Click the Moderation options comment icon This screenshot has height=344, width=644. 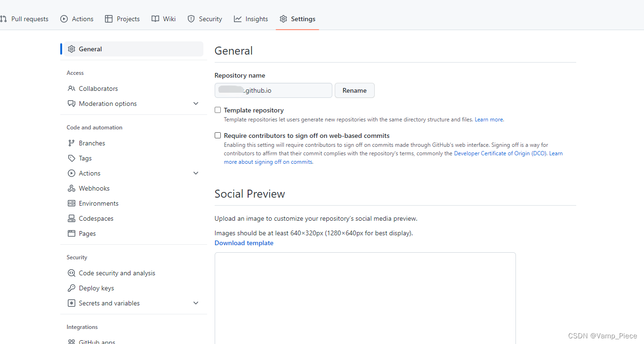72,104
